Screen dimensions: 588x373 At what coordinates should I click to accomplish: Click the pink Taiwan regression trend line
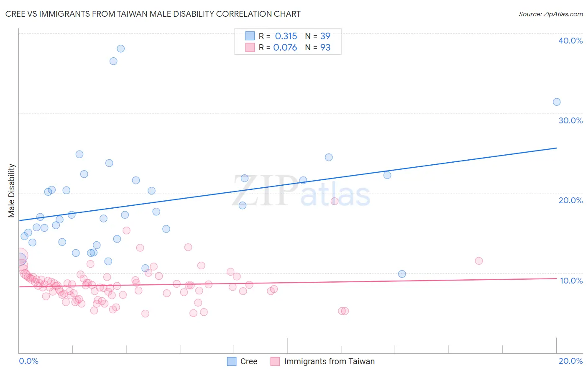[288, 283]
